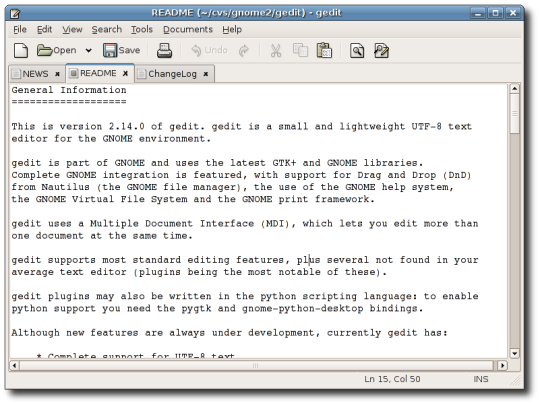Paste using the clipboard icon
Image resolution: width=540 pixels, height=405 pixels.
(x=324, y=50)
